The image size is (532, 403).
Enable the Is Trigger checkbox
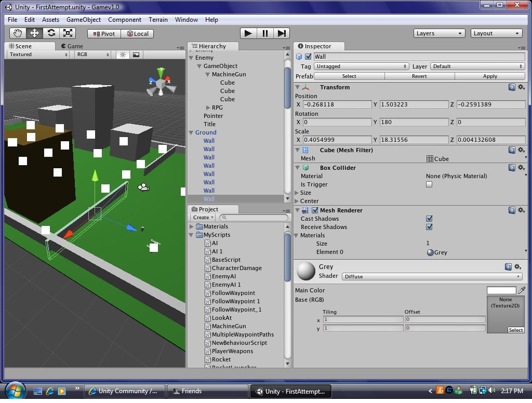(429, 184)
